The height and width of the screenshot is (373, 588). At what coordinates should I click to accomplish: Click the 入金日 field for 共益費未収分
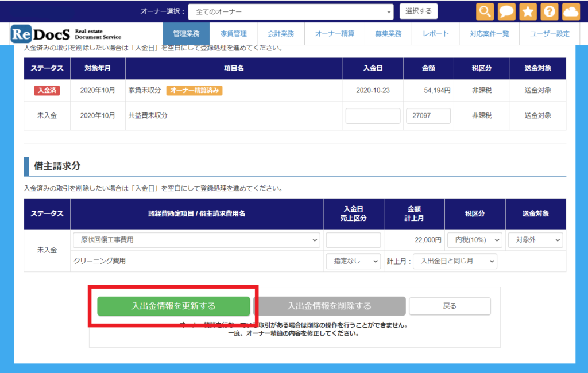(x=373, y=116)
